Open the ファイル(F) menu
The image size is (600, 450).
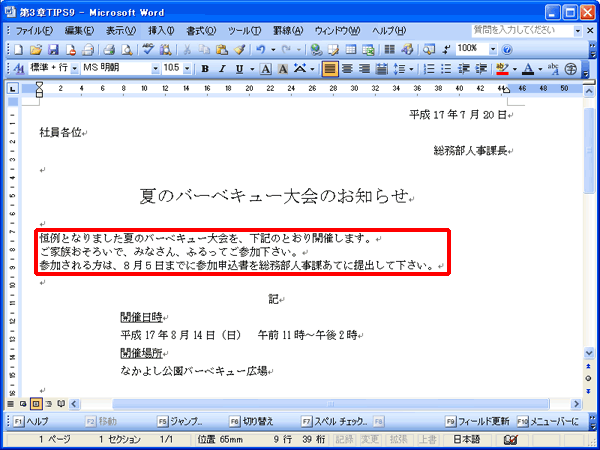click(34, 31)
